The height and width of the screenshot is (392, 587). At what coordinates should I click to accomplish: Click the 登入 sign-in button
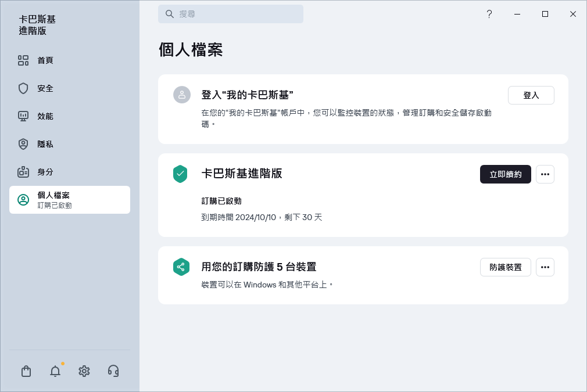[x=531, y=95]
